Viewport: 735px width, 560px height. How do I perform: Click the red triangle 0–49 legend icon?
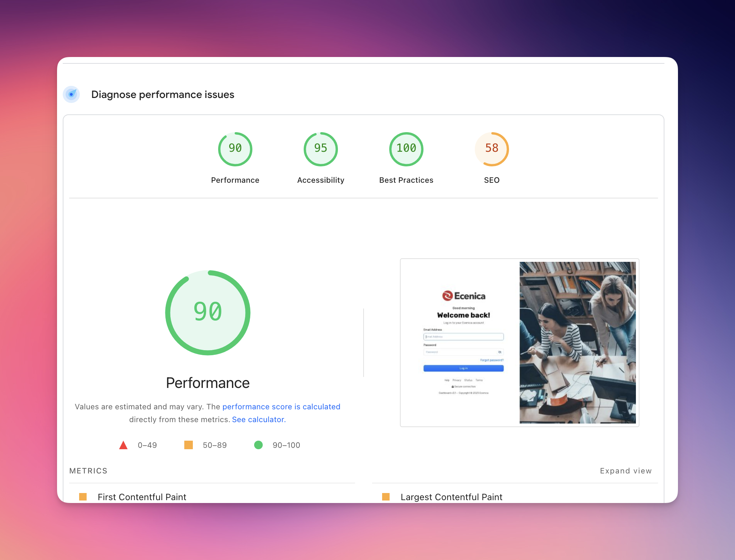tap(123, 445)
